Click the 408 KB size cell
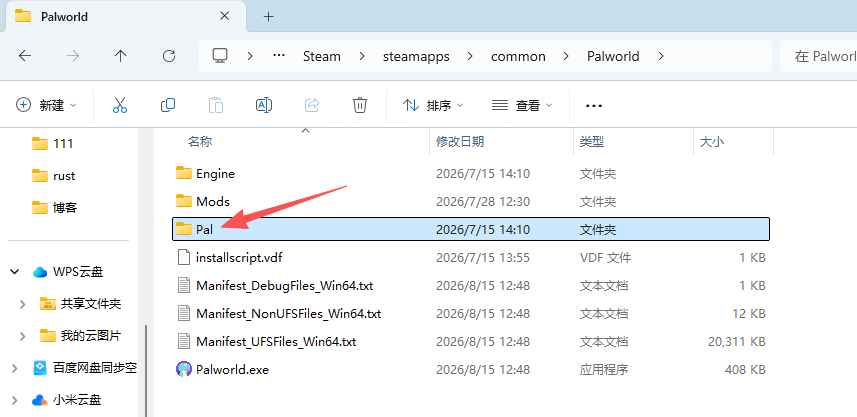Image resolution: width=857 pixels, height=417 pixels. click(x=745, y=370)
